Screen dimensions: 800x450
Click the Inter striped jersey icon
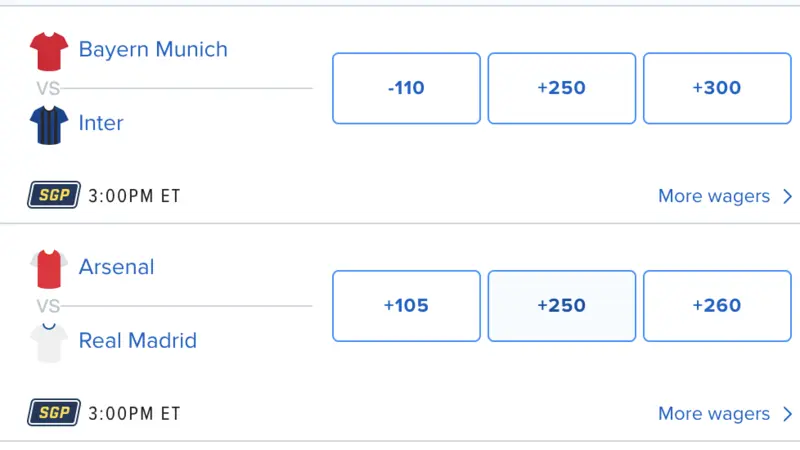(x=48, y=124)
